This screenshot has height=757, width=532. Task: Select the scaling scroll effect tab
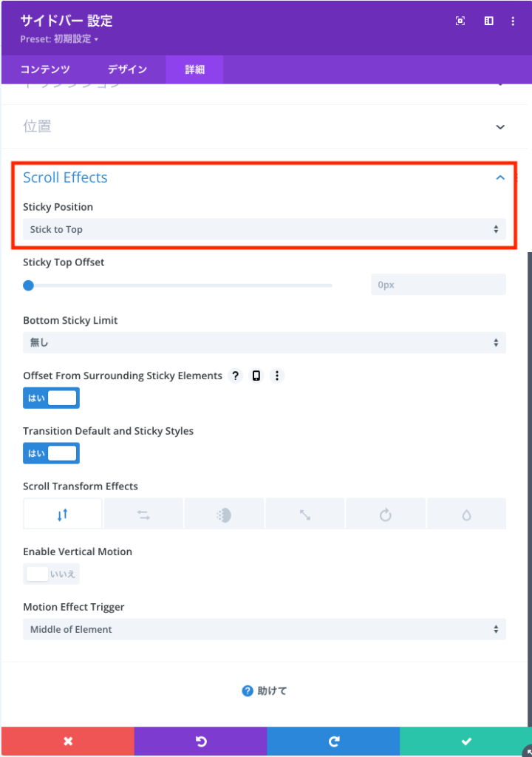point(304,515)
